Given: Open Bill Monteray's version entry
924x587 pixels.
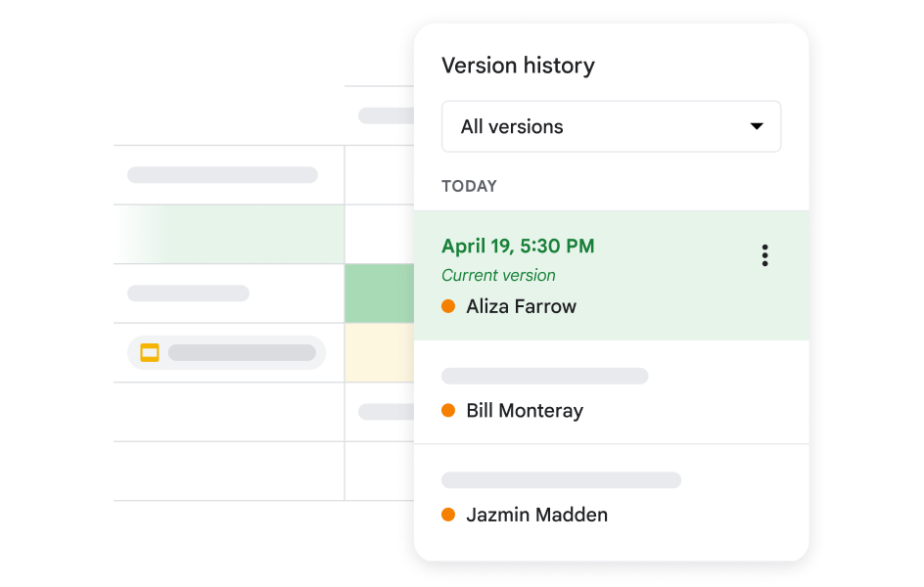Looking at the screenshot, I should coord(525,411).
